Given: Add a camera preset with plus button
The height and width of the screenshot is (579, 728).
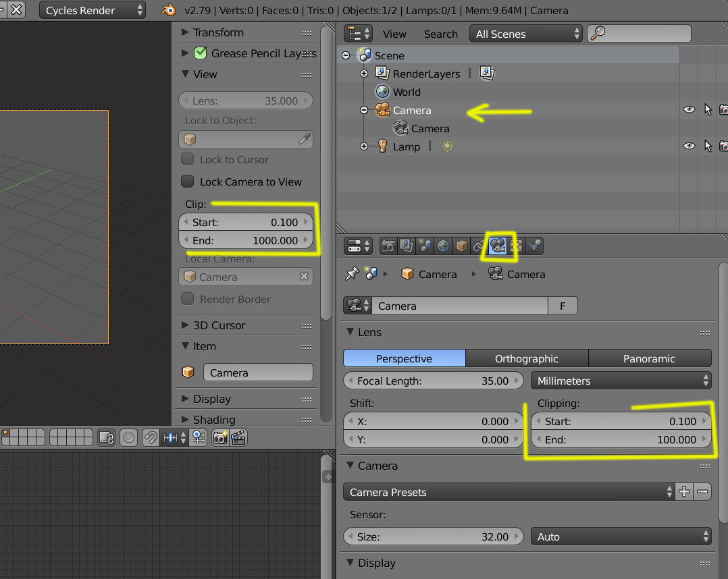Looking at the screenshot, I should (x=684, y=492).
